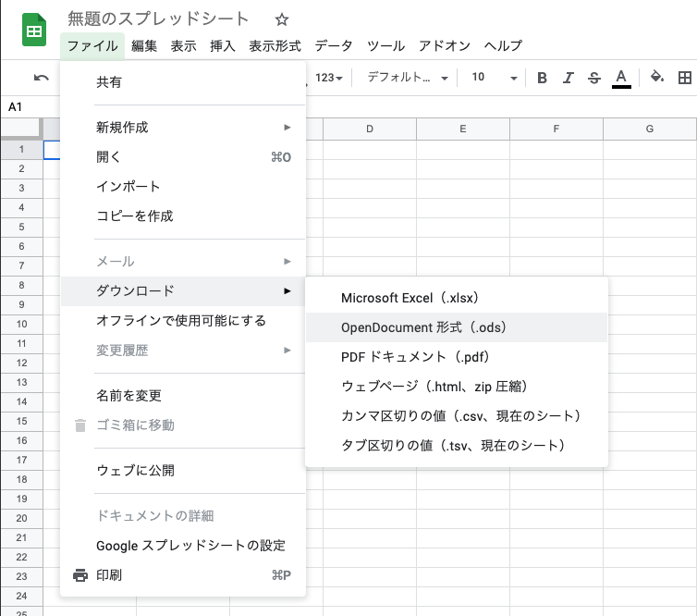Choose 名前を変更 menu entry

point(183,395)
